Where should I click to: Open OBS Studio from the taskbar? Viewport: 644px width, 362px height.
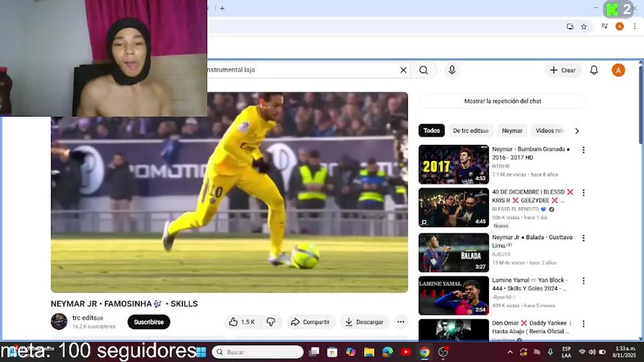pos(443,352)
